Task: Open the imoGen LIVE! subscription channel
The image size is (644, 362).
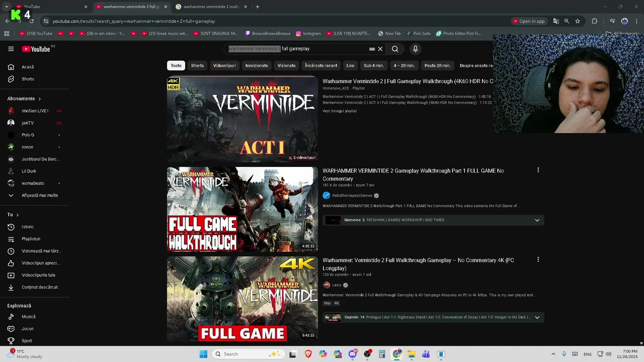Action: pyautogui.click(x=35, y=111)
